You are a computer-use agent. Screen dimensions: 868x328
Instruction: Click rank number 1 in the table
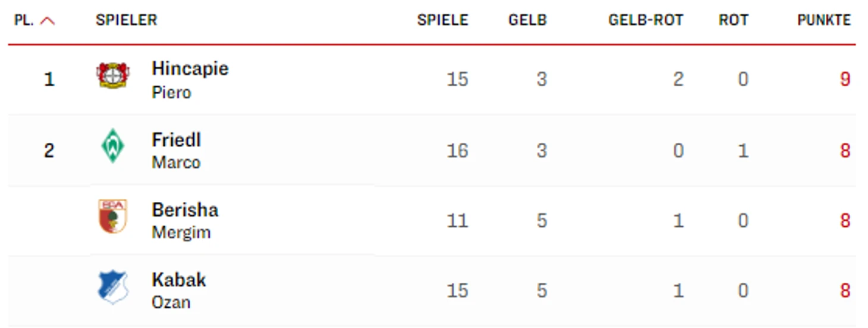point(49,79)
